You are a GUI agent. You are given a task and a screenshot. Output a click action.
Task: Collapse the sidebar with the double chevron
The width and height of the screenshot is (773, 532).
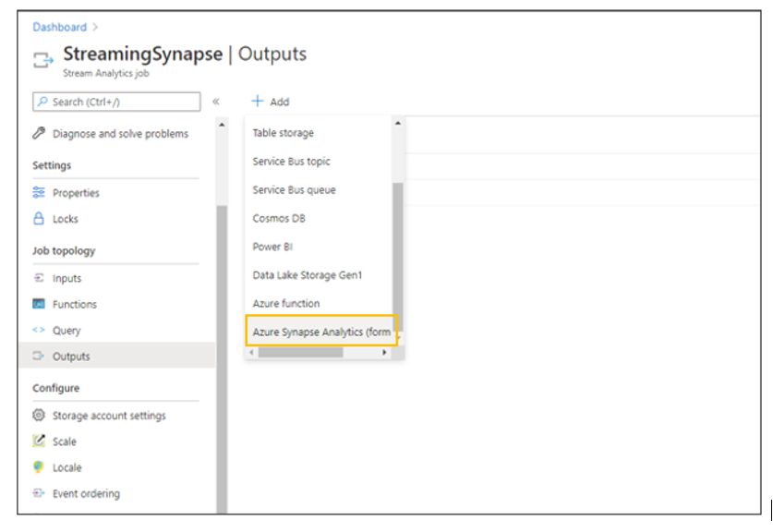(x=216, y=102)
